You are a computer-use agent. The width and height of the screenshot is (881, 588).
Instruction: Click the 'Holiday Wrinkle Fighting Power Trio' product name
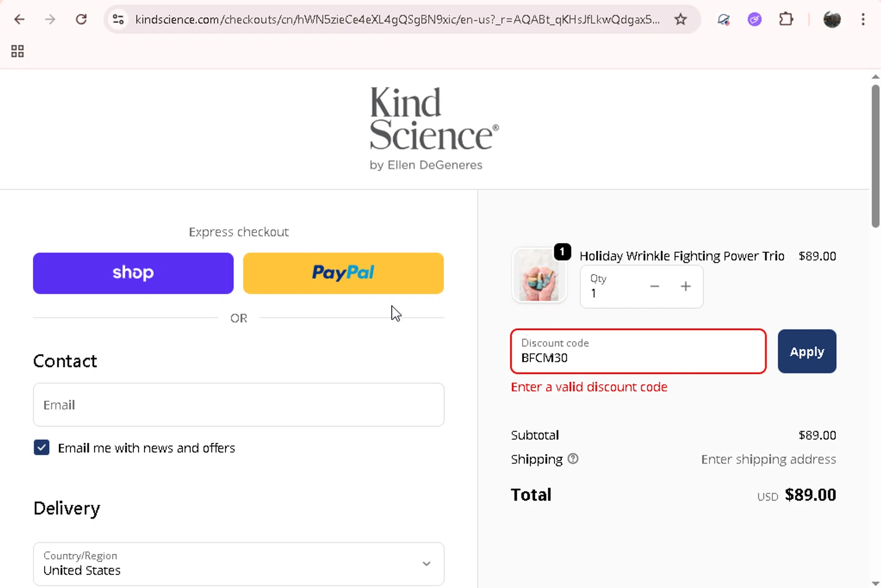click(682, 256)
